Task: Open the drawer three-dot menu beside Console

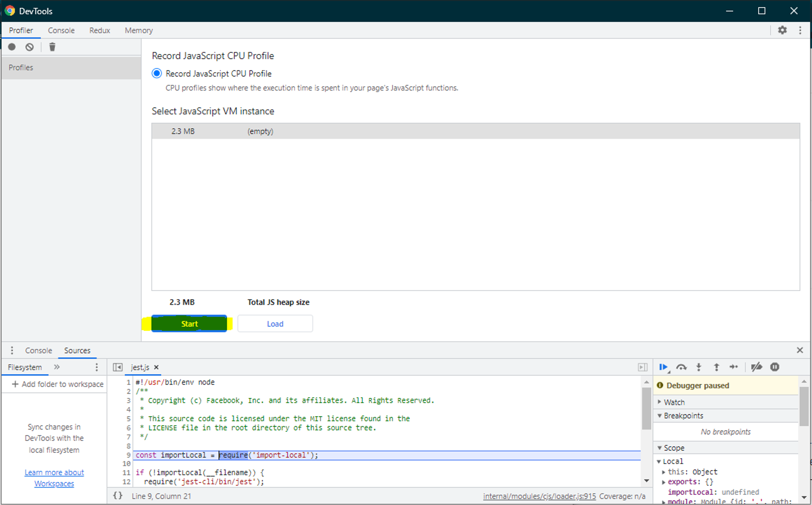Action: (x=12, y=350)
